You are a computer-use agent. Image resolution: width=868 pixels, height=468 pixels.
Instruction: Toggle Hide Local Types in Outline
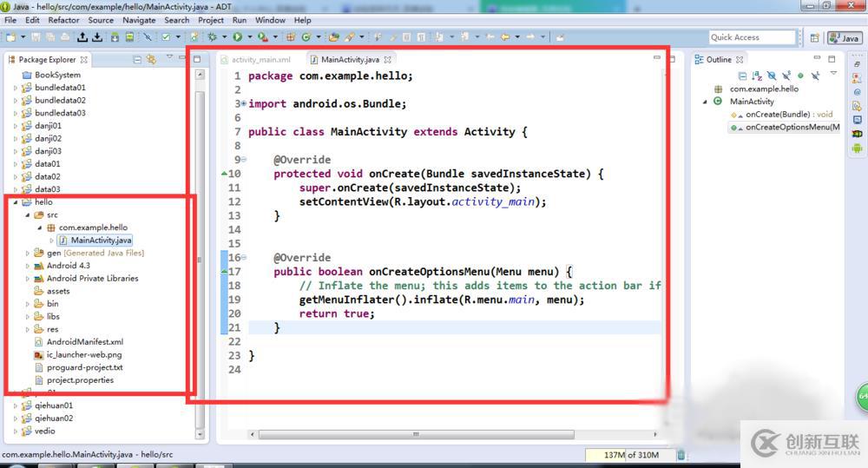point(815,76)
